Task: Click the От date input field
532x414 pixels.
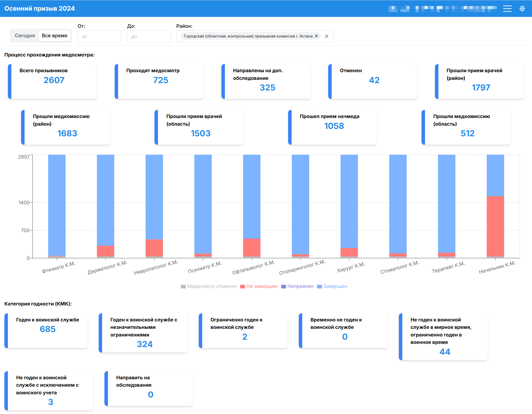Action: pyautogui.click(x=99, y=37)
